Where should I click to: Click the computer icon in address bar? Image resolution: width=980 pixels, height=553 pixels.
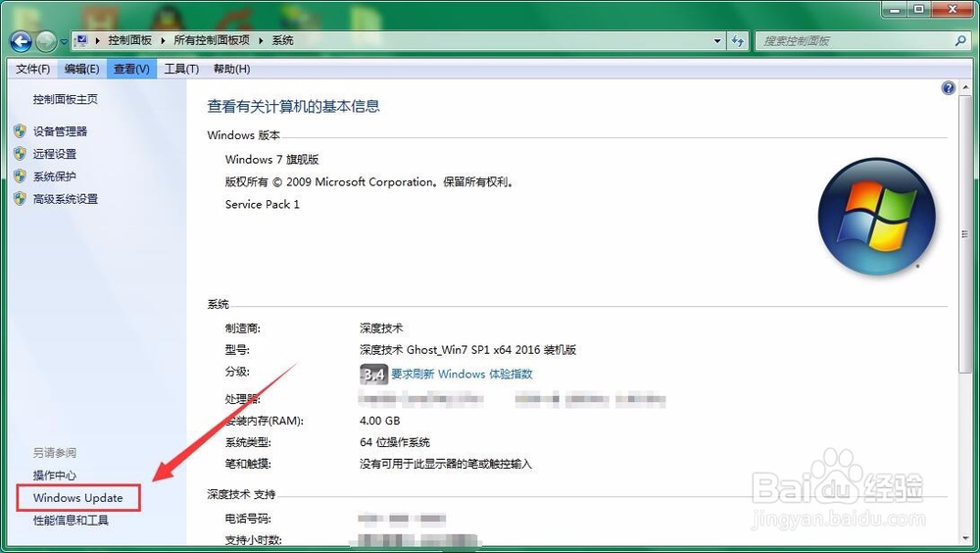(81, 40)
